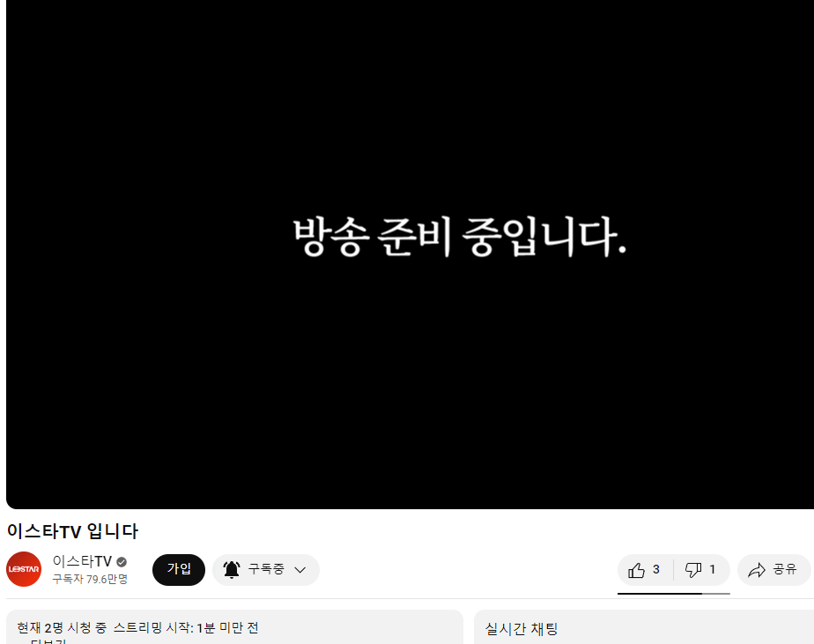
Task: Click the notification bell icon
Action: (x=232, y=570)
